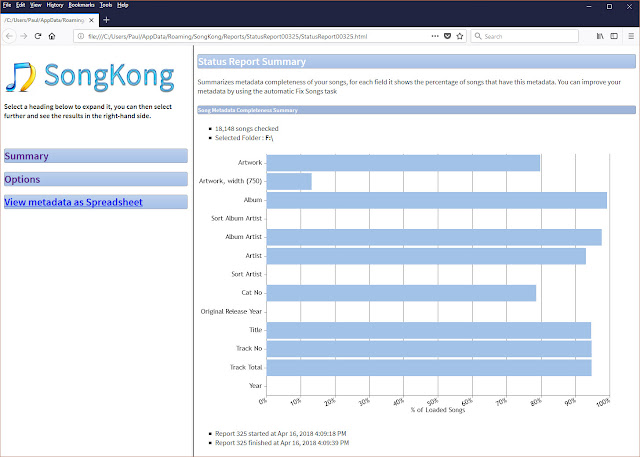Open the Edit menu
This screenshot has height=457, width=640.
(20, 5)
